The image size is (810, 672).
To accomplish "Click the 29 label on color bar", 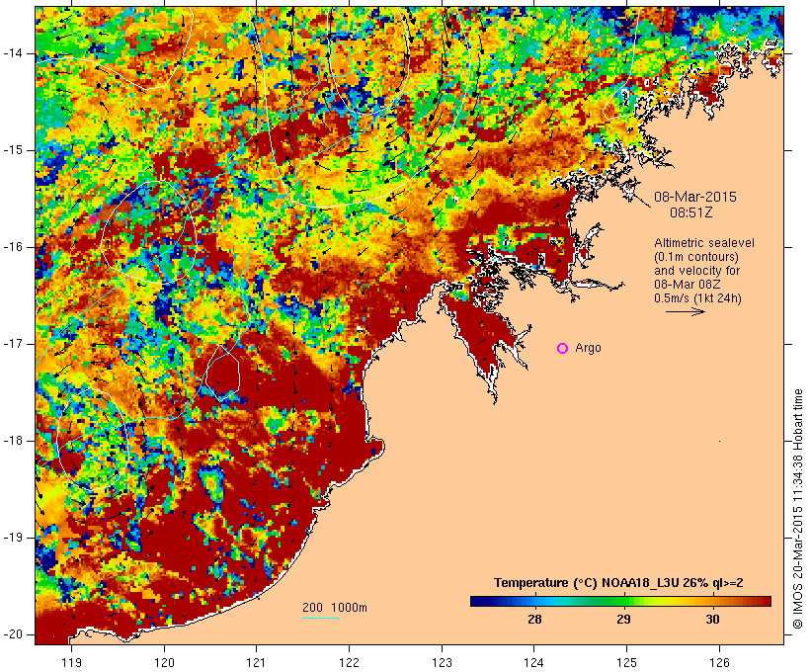I will pyautogui.click(x=623, y=619).
